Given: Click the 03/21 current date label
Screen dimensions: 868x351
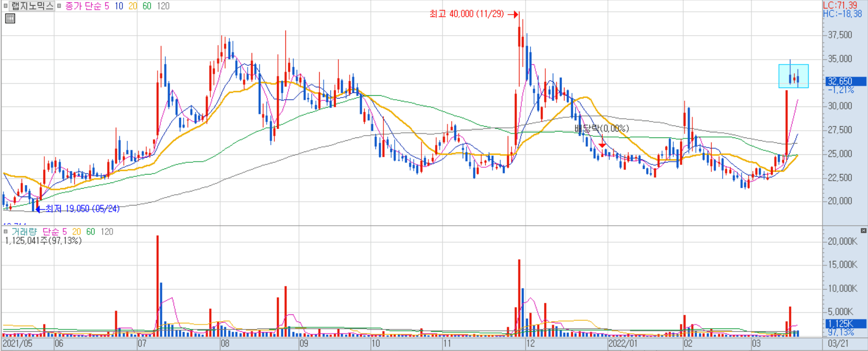Looking at the screenshot, I should [x=838, y=344].
